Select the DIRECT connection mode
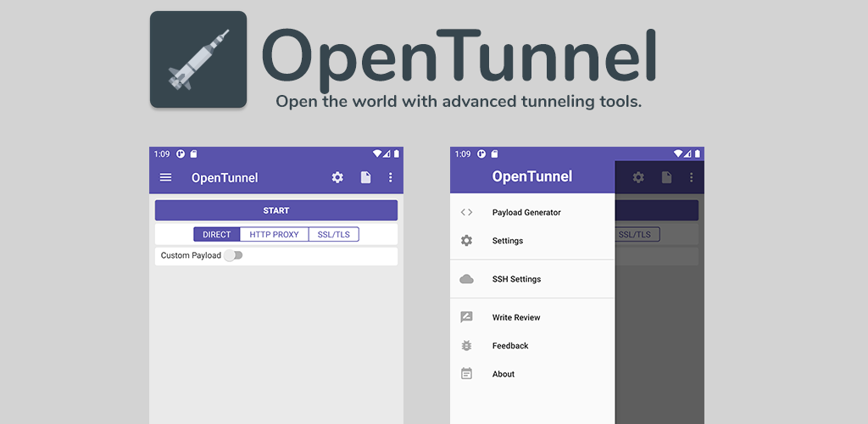 (216, 235)
